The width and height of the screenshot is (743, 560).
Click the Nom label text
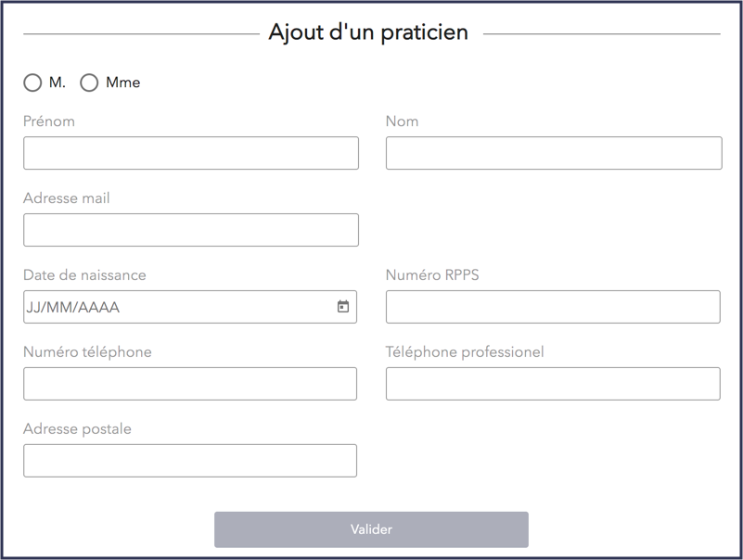click(402, 121)
